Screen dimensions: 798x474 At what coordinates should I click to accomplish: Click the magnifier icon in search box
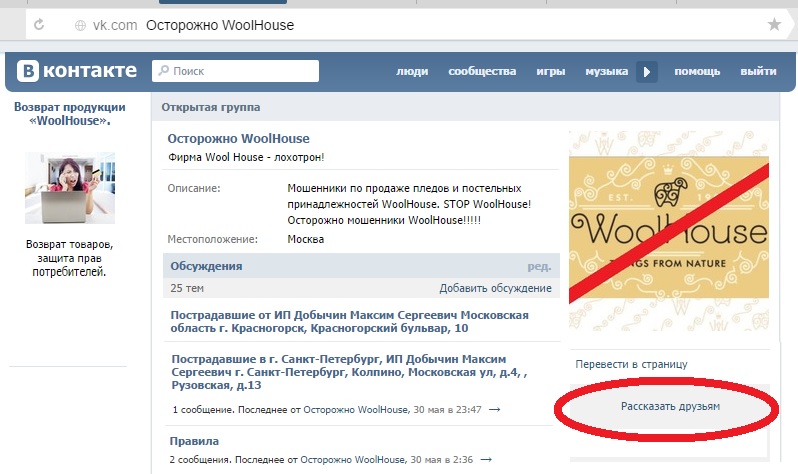point(163,71)
